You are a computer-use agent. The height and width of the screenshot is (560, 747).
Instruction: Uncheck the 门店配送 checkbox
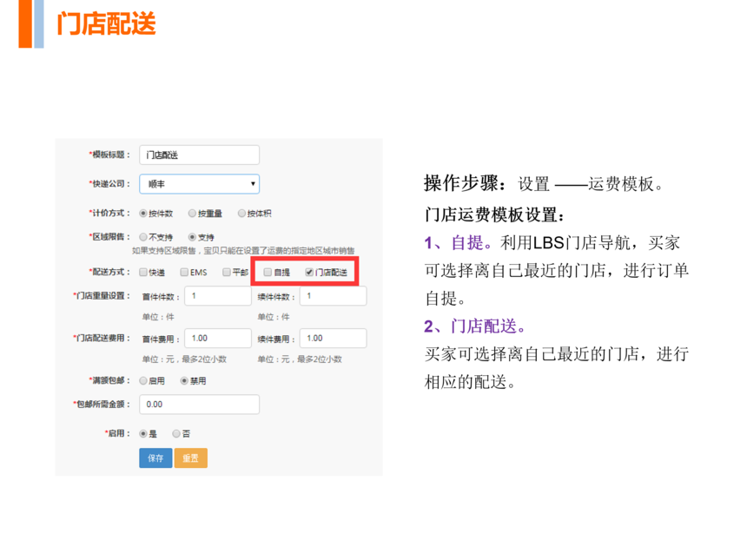(309, 273)
